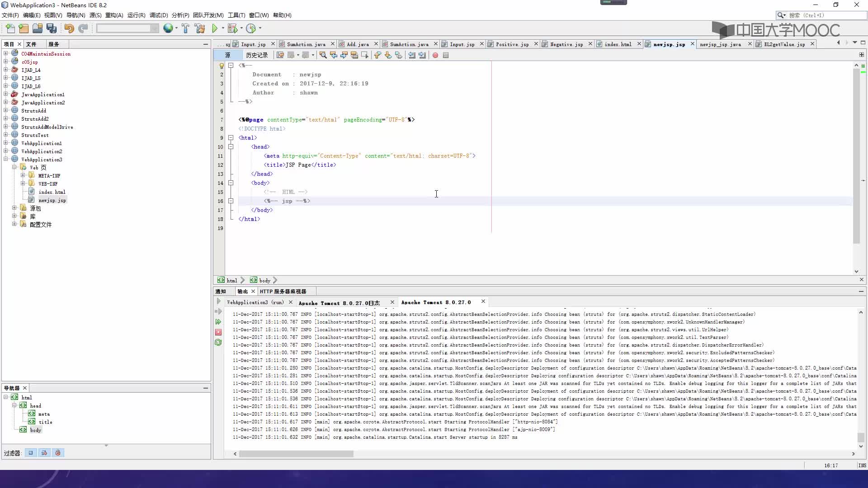Switch editor to 源 (Source) view
Image resolution: width=868 pixels, height=488 pixels.
pos(227,55)
